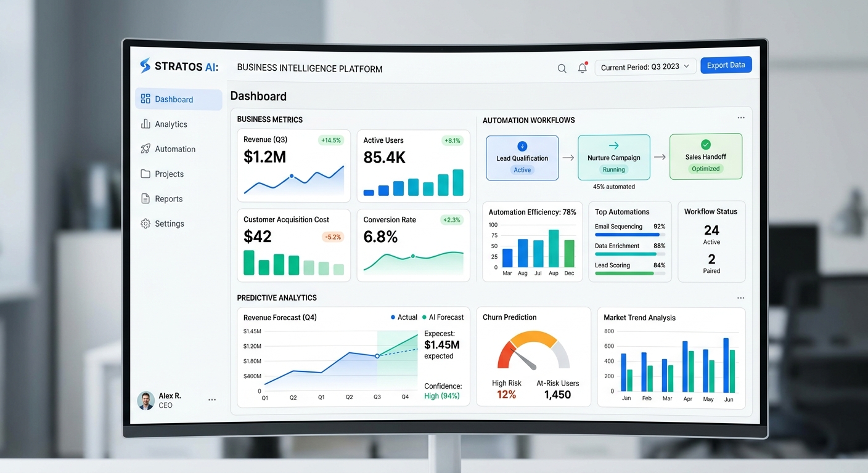
Task: Click the Analytics bar chart sidebar icon
Action: [145, 124]
